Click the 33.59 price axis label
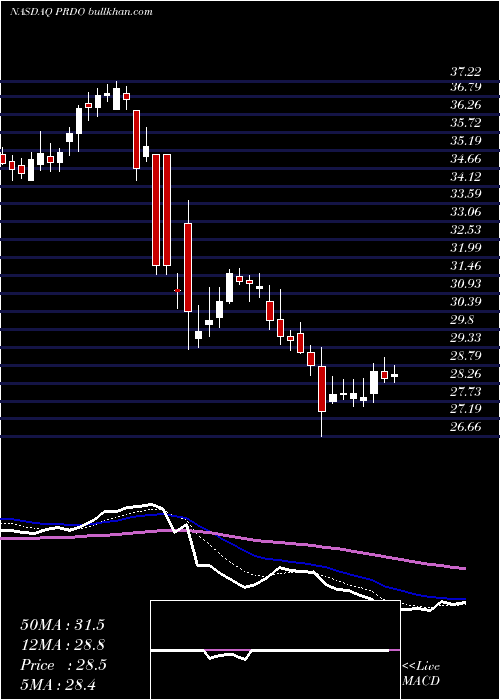This screenshot has width=500, height=700. point(465,194)
